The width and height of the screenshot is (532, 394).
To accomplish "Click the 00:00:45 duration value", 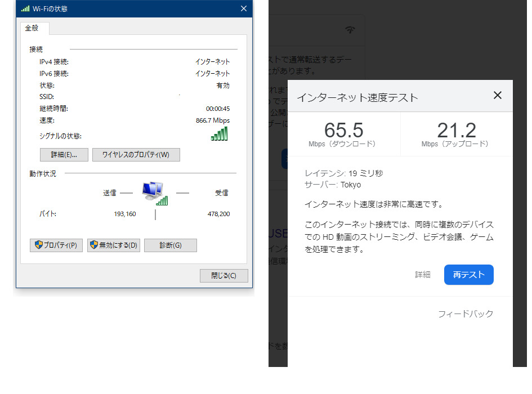I will click(218, 109).
